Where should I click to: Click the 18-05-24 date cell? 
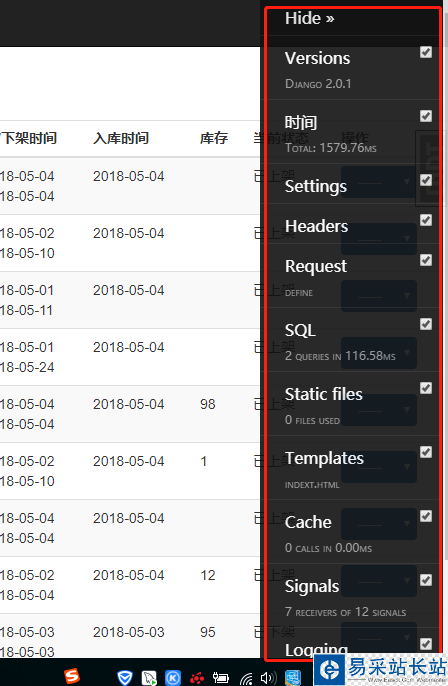tap(27, 367)
